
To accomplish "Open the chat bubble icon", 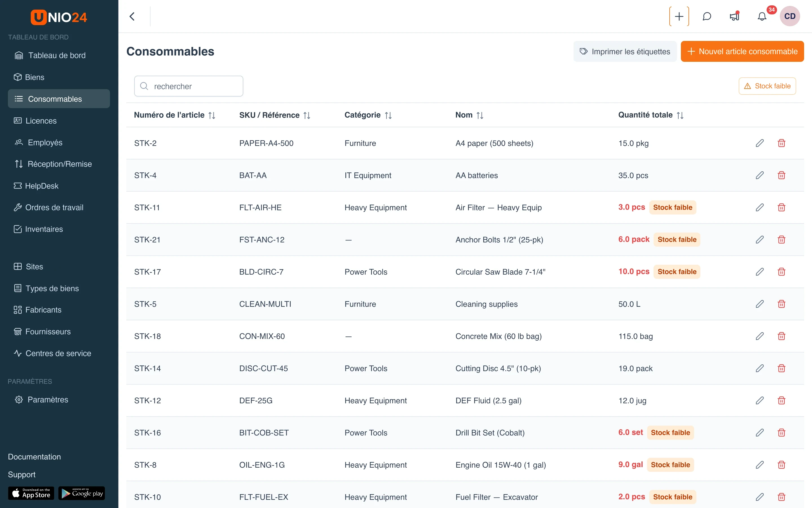I will [707, 16].
